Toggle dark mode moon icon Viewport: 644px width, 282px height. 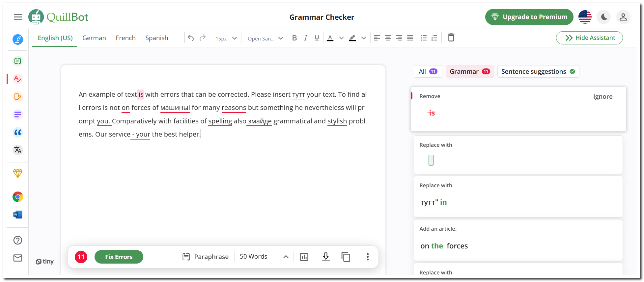coord(604,17)
